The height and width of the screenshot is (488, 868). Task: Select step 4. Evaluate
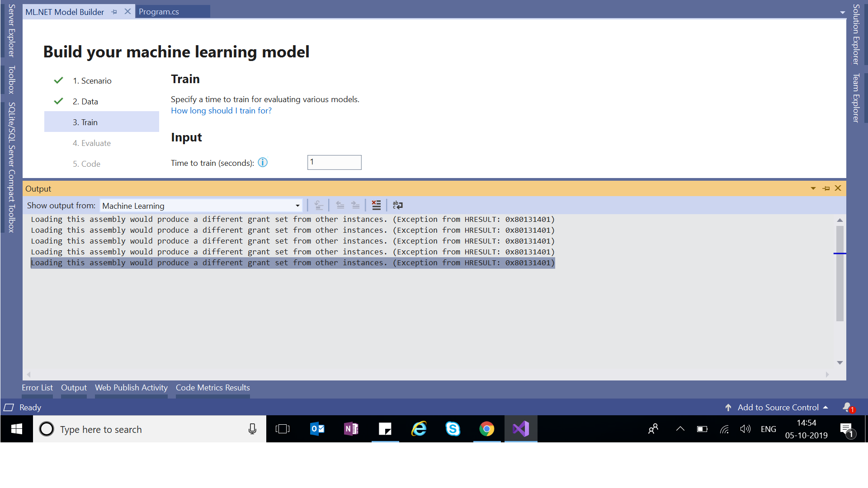coord(92,143)
